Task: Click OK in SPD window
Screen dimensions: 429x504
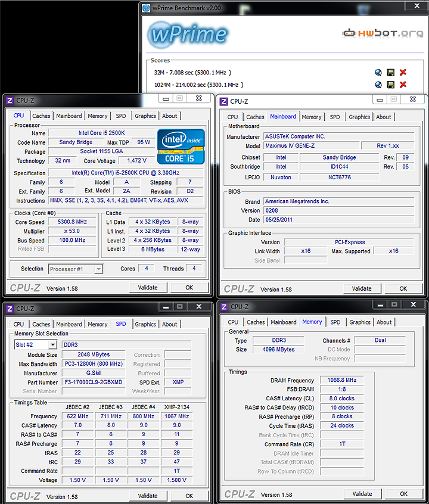Action: click(x=189, y=496)
